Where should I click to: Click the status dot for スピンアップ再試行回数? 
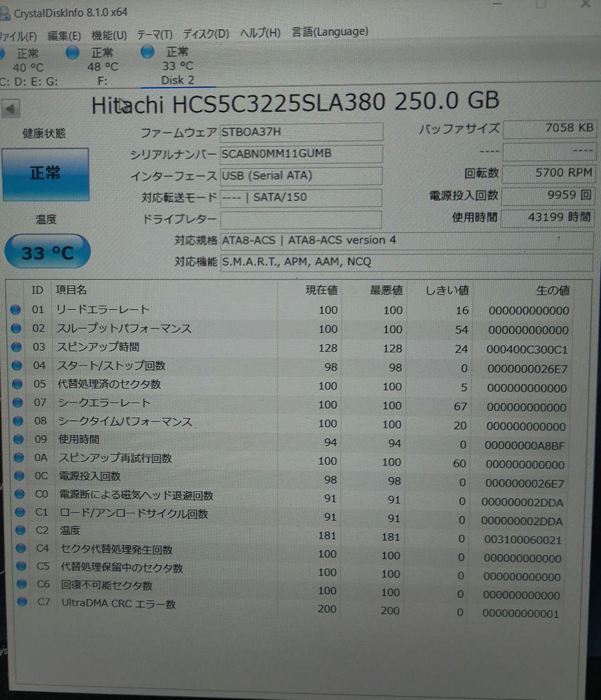click(19, 458)
